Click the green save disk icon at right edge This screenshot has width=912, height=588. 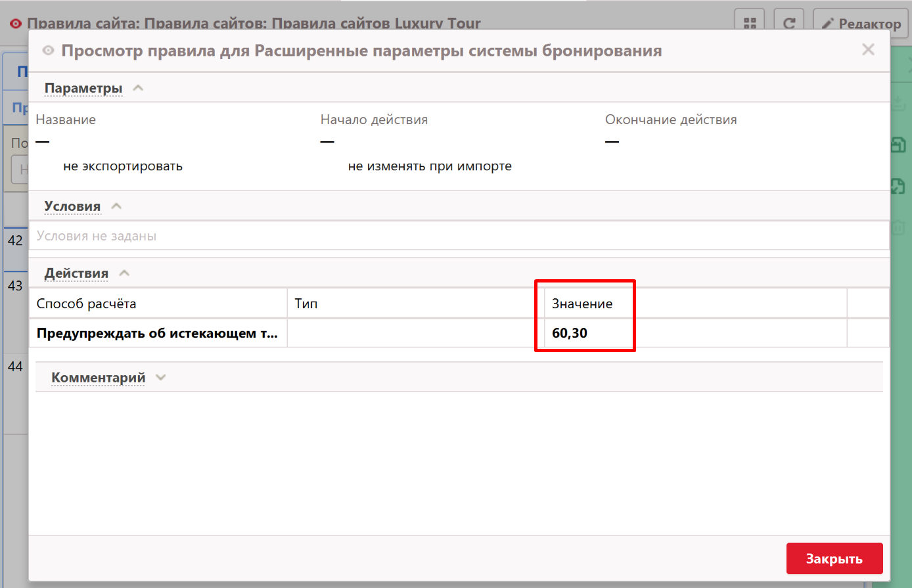[898, 145]
